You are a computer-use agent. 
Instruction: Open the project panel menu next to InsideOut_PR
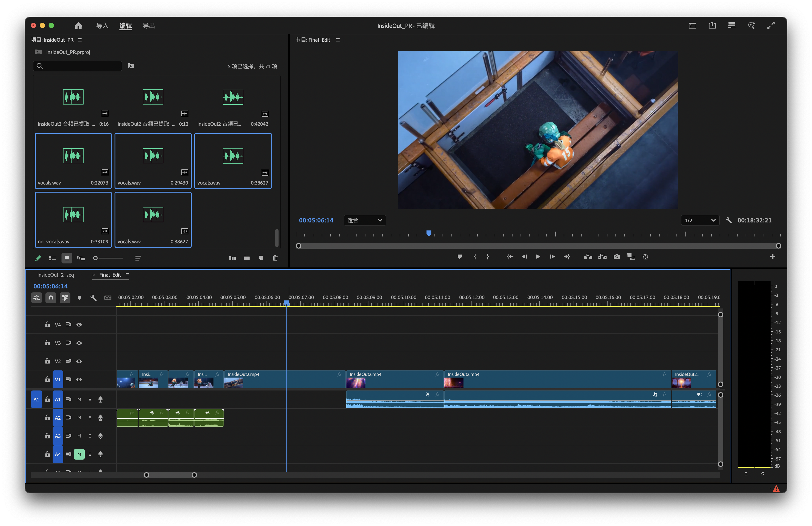tap(80, 40)
